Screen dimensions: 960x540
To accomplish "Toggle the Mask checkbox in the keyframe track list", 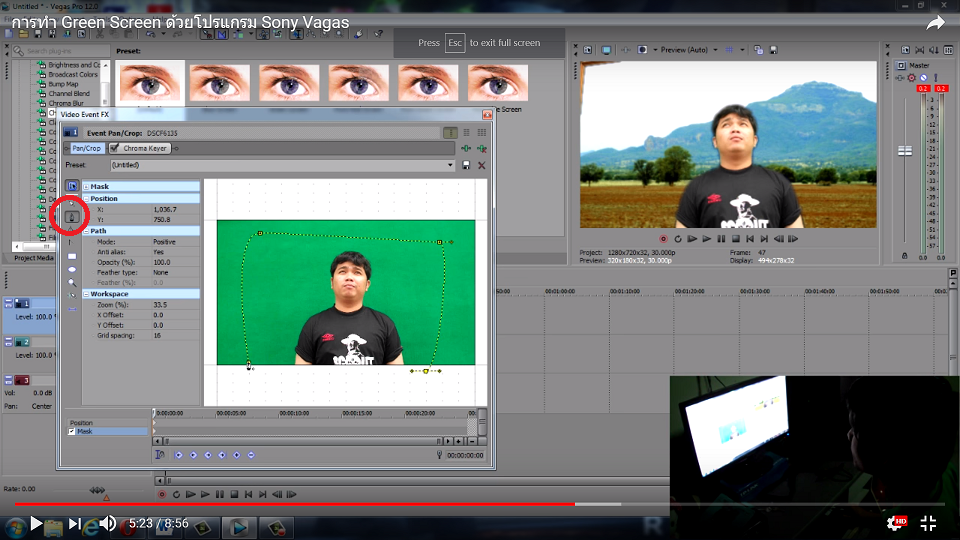I will pos(72,432).
